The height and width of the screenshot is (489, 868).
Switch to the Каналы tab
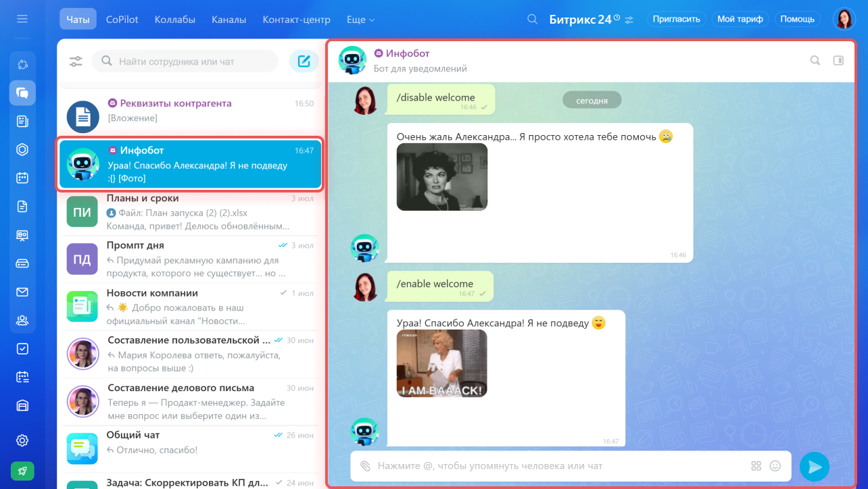tap(228, 19)
